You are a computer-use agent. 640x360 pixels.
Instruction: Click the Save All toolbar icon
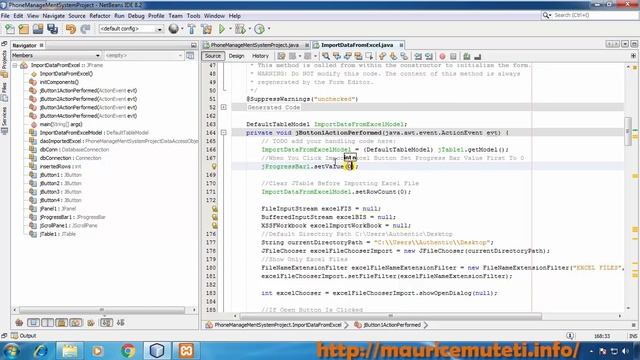coord(52,29)
